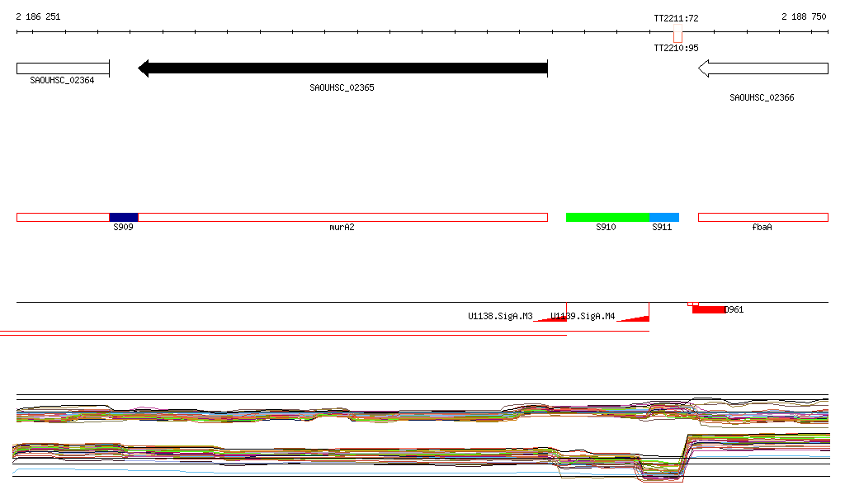The image size is (845, 504).
Task: Click the green S910 segment
Action: coord(607,217)
